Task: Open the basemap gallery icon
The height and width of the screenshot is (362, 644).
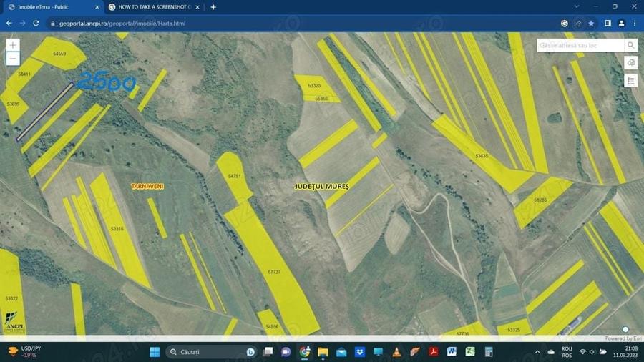Action: pos(631,62)
